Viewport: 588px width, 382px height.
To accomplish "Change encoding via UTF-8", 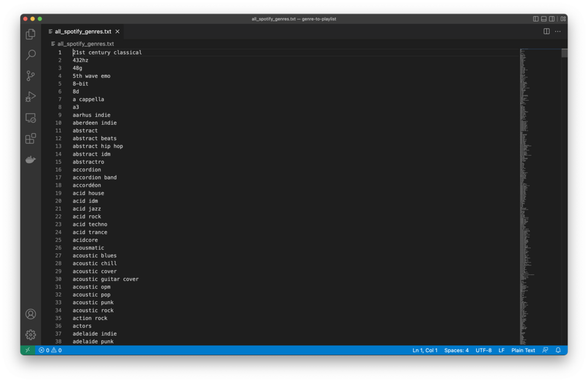I will point(483,350).
